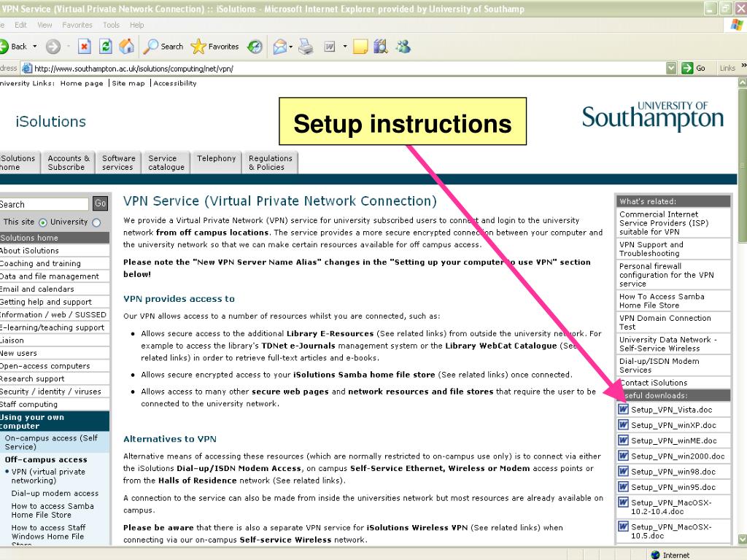Open the Telephony tab

pyautogui.click(x=216, y=163)
